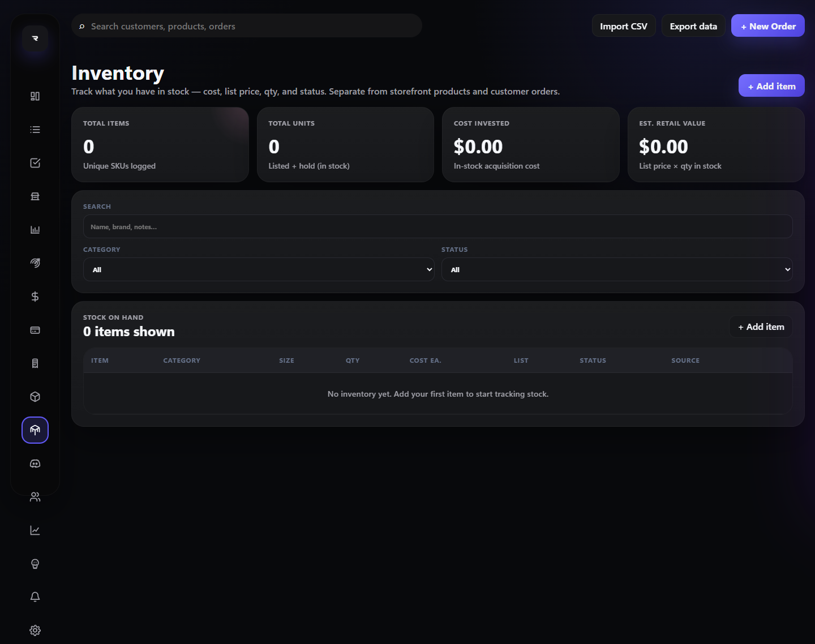Screen dimensions: 815x644
Task: Click the Inventory page title
Action: point(118,73)
